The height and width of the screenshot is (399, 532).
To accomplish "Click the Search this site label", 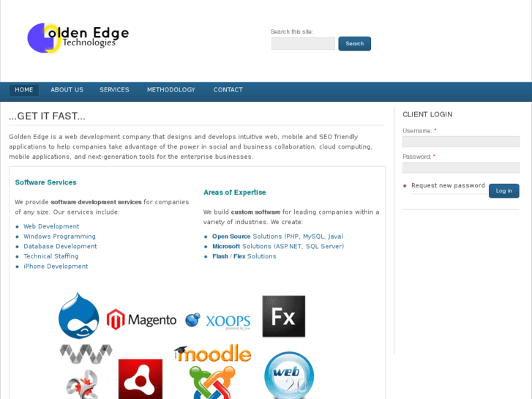I will (x=292, y=31).
